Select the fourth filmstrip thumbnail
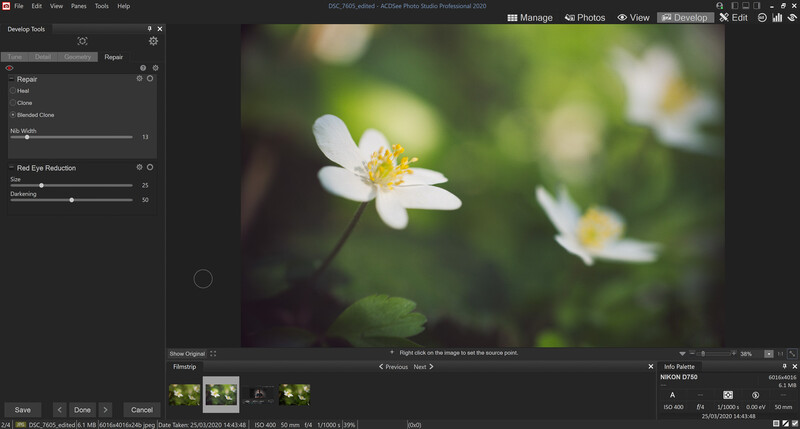Viewport: 800px width, 429px height. (294, 395)
